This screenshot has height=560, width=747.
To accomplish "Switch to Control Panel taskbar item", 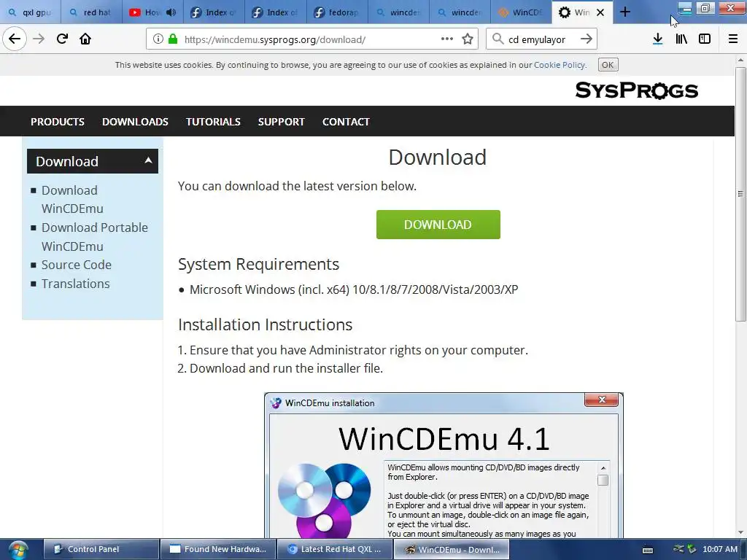I will point(101,549).
